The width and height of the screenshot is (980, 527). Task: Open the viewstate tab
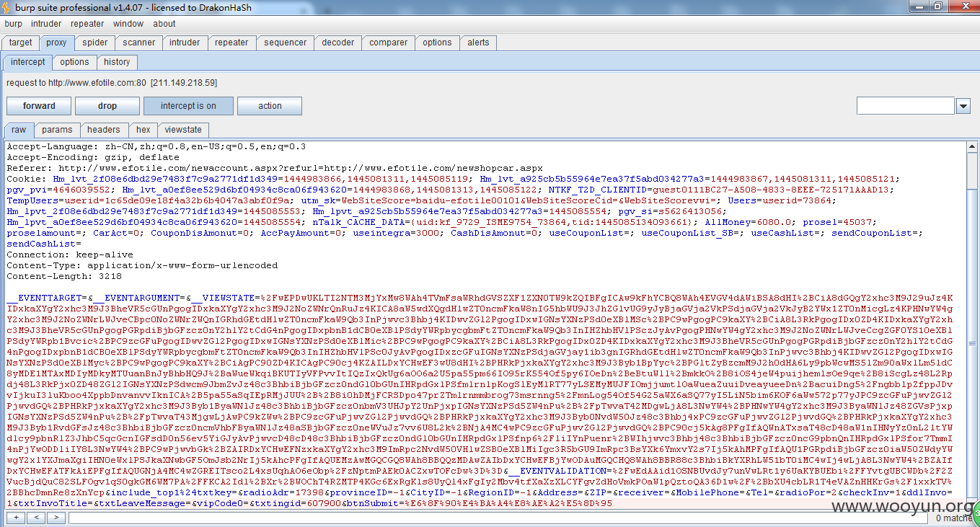coord(183,130)
